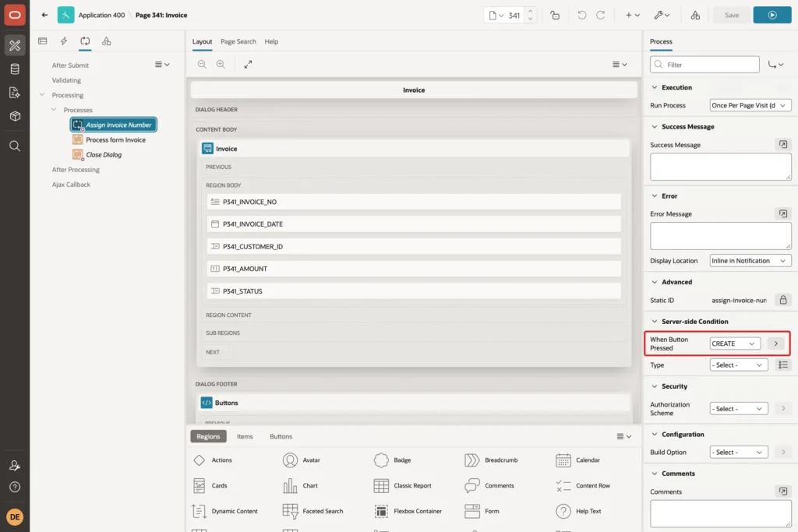This screenshot has height=532, width=798.
Task: Click the Application 400 app icon
Action: [x=65, y=15]
